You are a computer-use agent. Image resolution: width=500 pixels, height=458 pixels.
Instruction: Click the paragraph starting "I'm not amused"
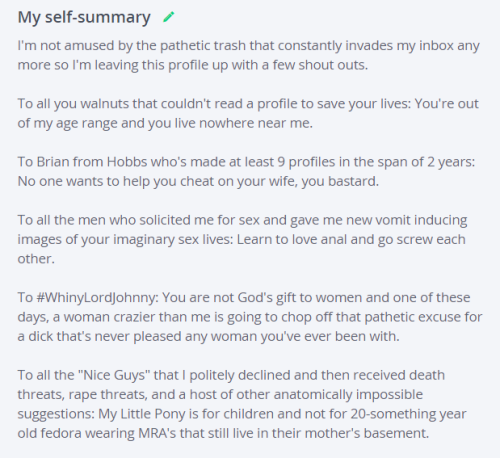click(249, 55)
